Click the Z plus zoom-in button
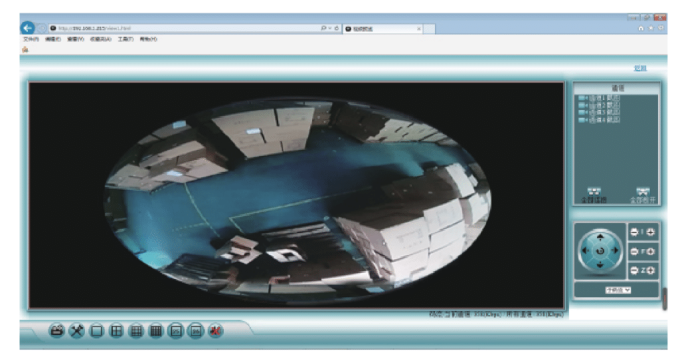The width and height of the screenshot is (680, 361). pos(651,270)
